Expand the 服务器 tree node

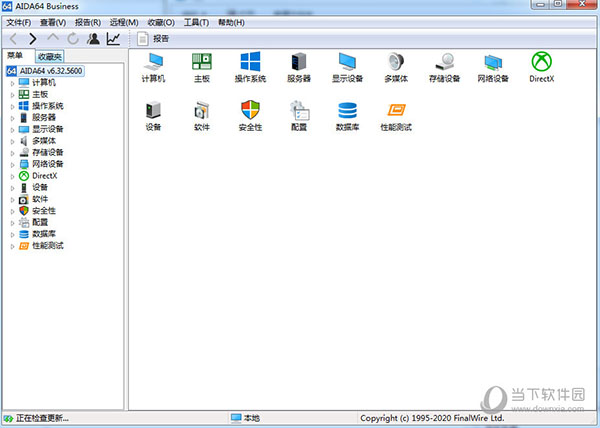pos(12,118)
